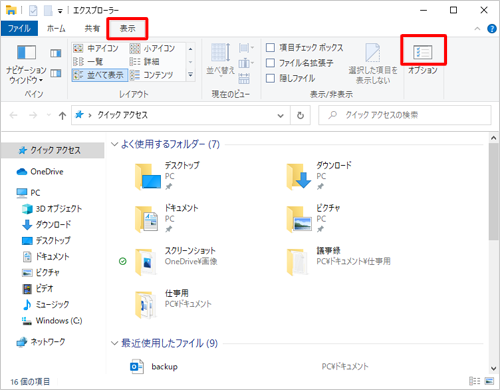
Task: Click the クイック アクセスの検索 search box
Action: click(405, 115)
